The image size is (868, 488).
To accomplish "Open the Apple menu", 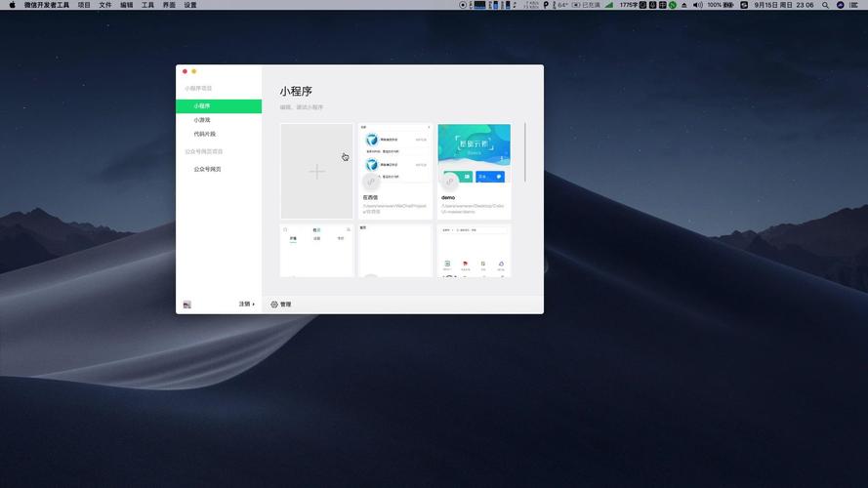I will click(12, 5).
